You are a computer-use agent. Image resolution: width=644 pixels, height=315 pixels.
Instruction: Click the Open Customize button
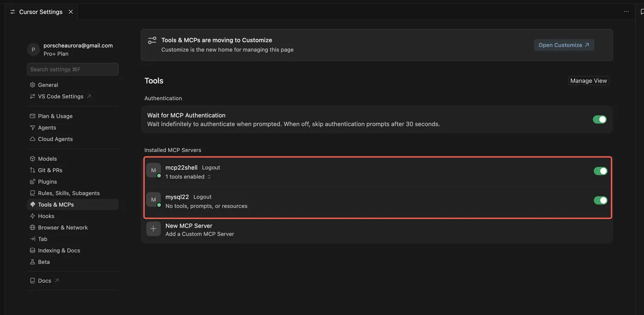coord(564,45)
